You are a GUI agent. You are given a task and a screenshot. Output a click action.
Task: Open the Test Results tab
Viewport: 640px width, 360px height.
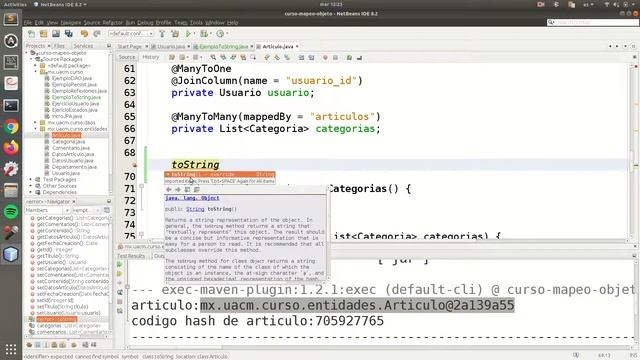131,256
